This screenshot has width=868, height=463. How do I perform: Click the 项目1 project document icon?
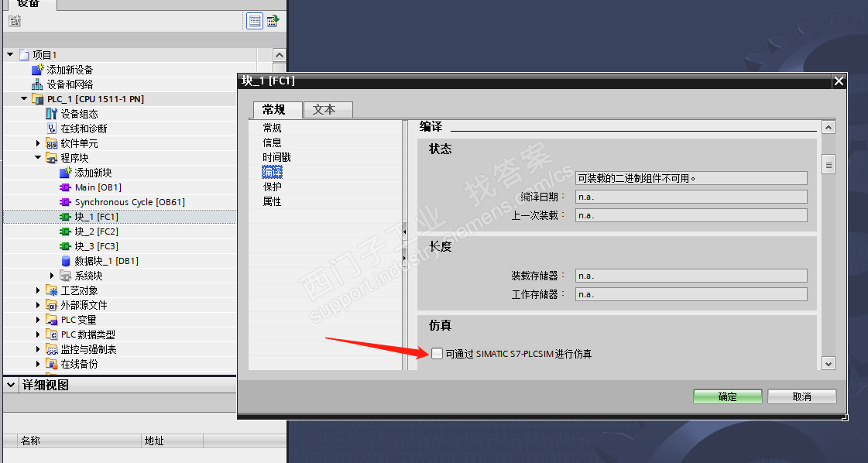point(24,55)
